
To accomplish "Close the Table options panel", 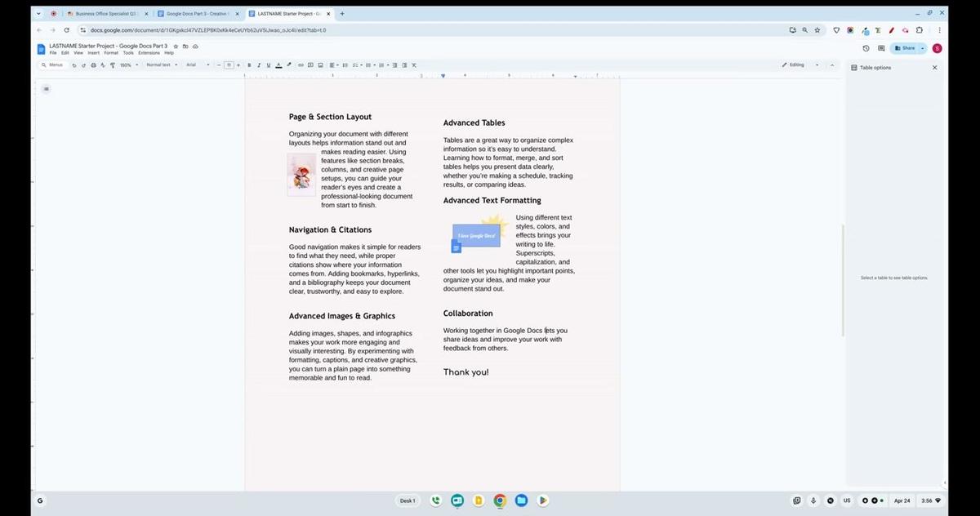I will (934, 67).
